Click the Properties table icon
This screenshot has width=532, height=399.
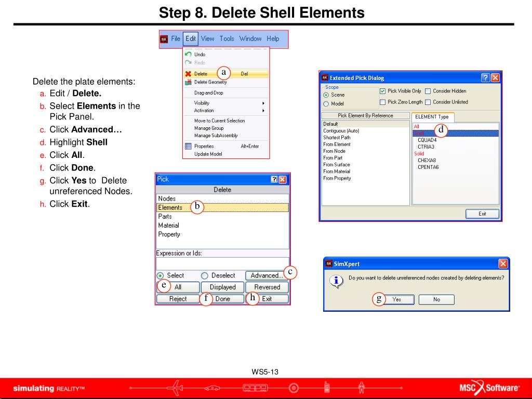(x=188, y=146)
